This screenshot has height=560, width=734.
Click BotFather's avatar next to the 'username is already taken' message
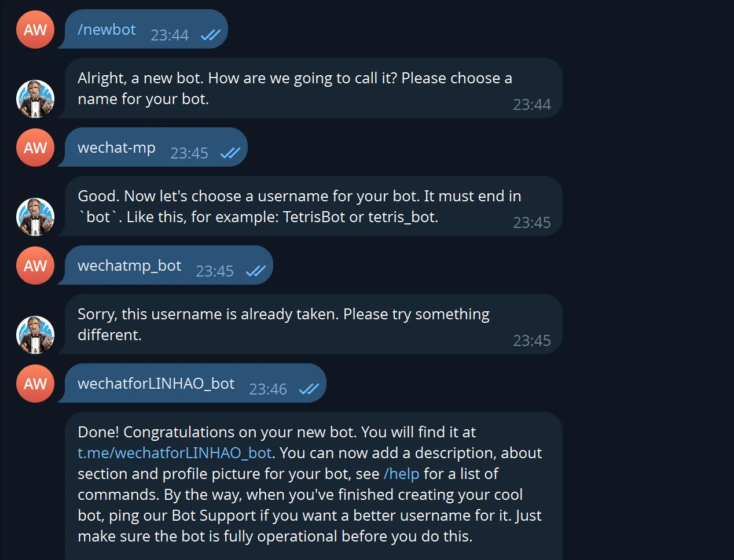tap(35, 335)
